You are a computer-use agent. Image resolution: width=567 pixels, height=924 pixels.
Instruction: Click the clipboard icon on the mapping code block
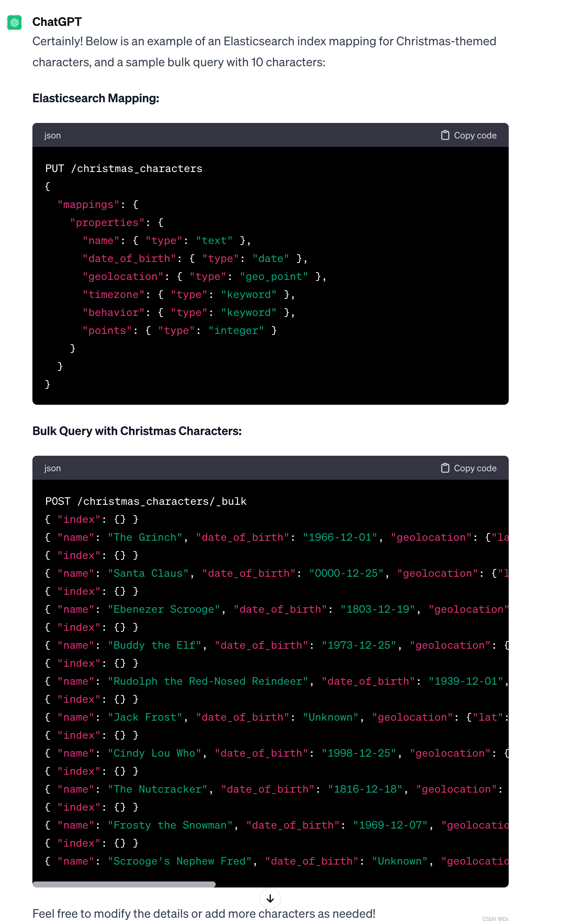pos(446,135)
